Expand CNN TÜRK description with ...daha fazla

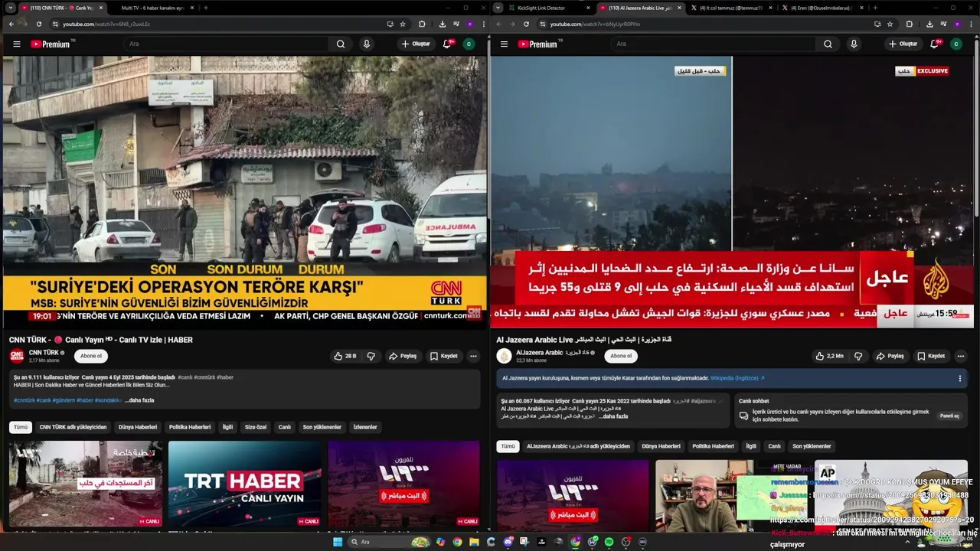pos(139,400)
